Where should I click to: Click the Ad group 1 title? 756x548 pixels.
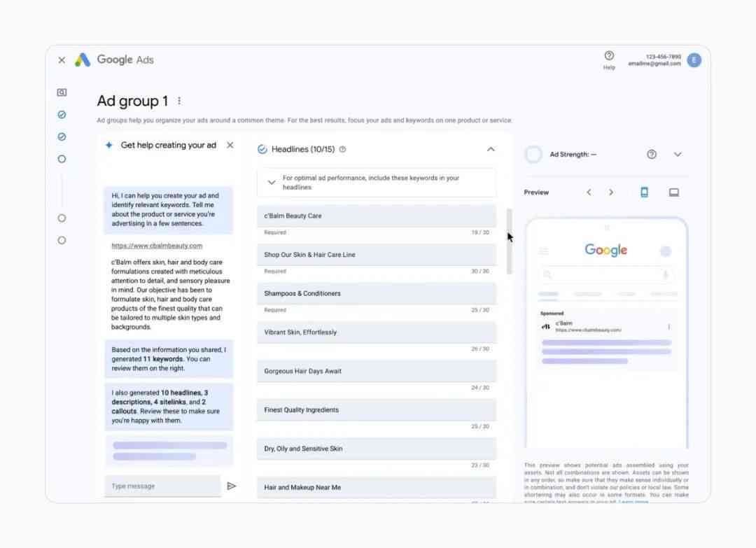point(132,101)
